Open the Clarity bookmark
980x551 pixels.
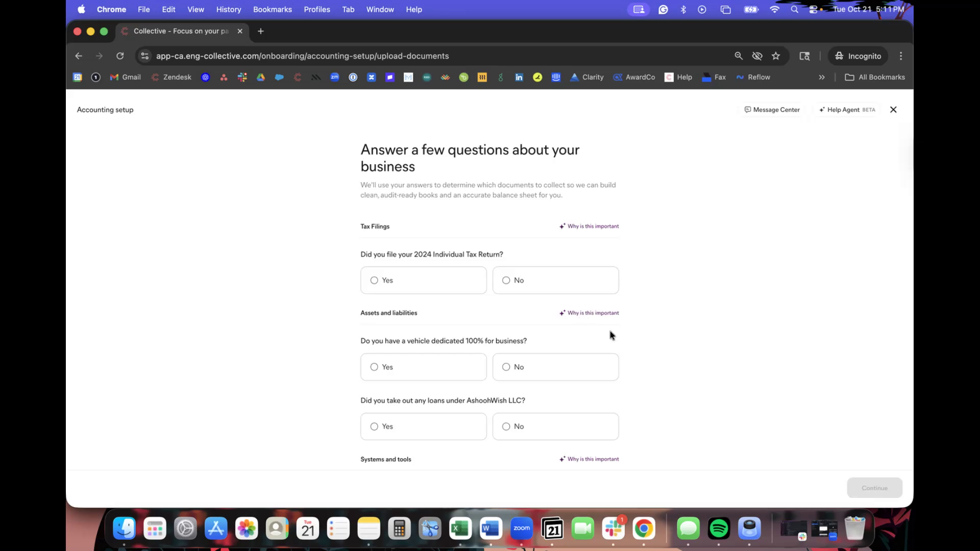pyautogui.click(x=587, y=77)
